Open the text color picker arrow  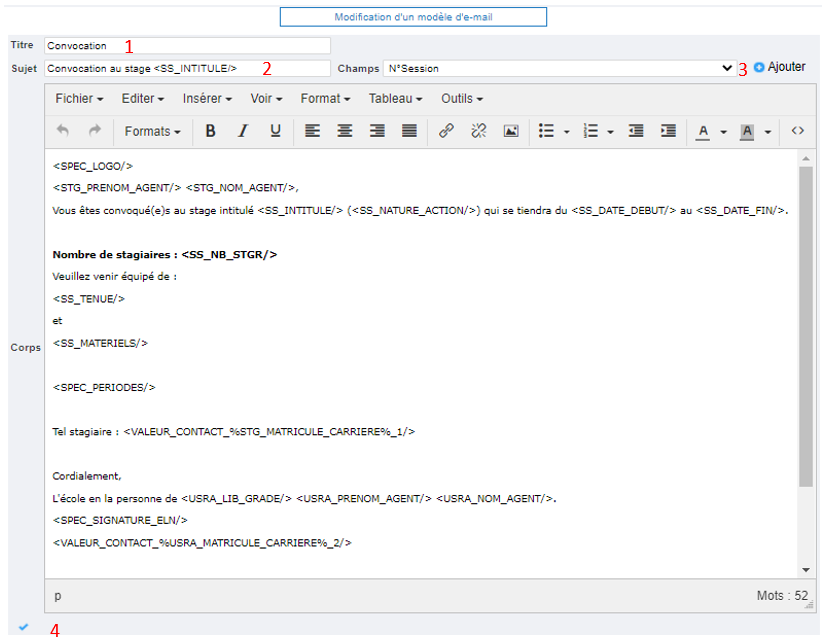(723, 132)
